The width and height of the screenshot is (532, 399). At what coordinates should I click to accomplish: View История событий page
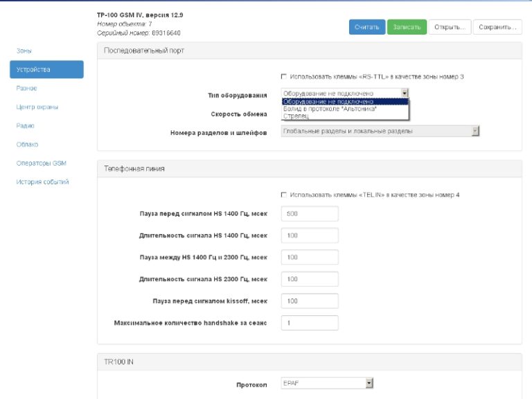click(x=42, y=182)
